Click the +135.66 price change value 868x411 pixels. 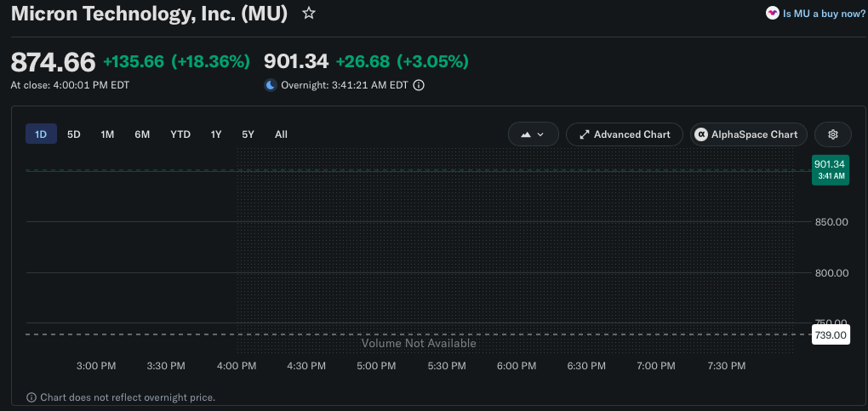134,61
